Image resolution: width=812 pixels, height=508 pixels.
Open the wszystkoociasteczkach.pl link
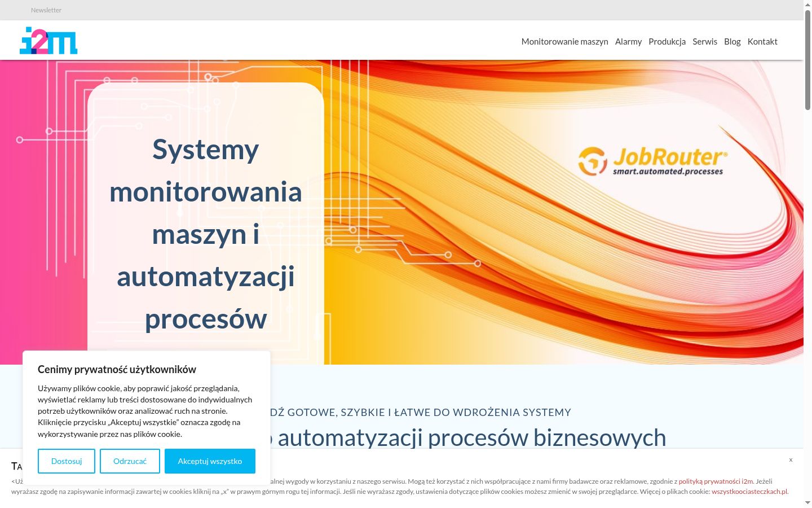(x=749, y=492)
